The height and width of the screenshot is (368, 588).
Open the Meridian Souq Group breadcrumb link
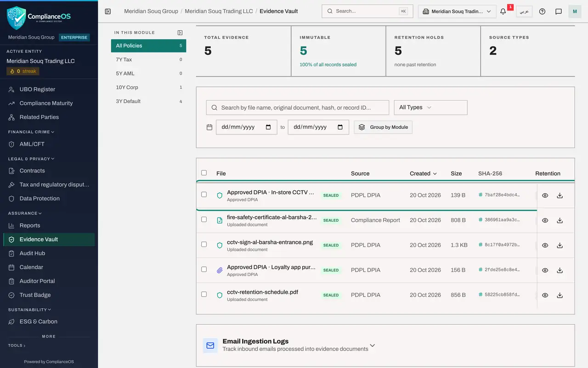coord(151,11)
